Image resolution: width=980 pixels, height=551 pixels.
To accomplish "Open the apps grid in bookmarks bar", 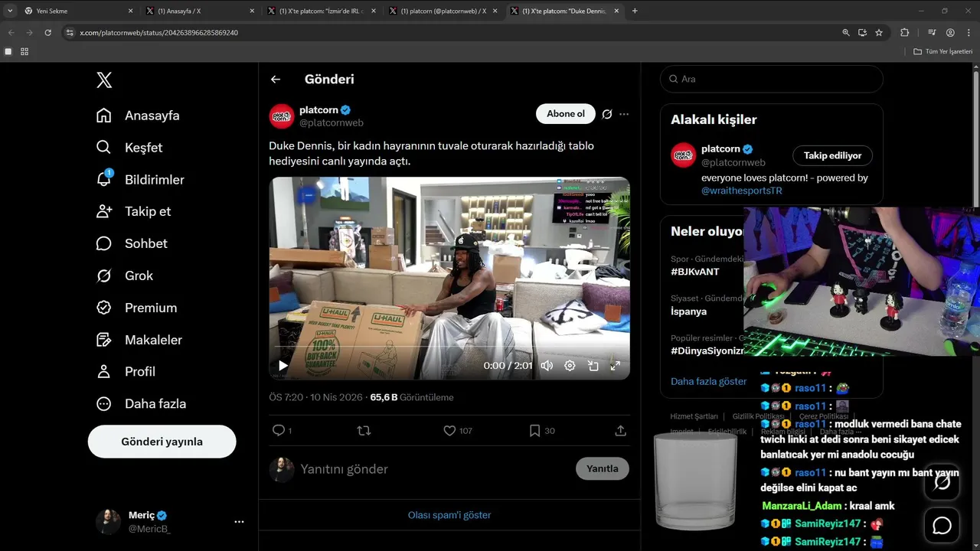I will (x=24, y=51).
